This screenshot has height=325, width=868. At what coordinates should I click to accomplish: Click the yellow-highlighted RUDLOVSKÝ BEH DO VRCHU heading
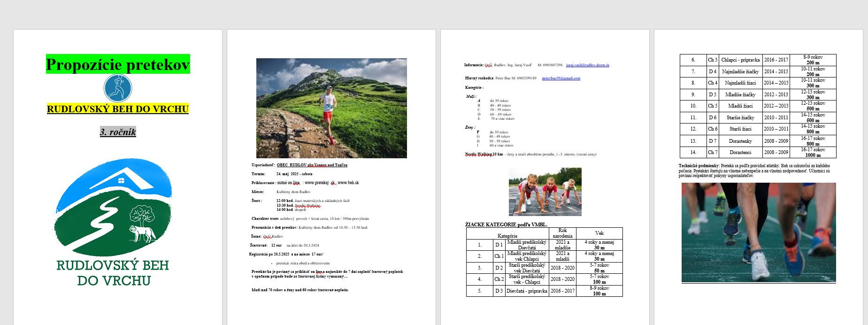pos(117,109)
